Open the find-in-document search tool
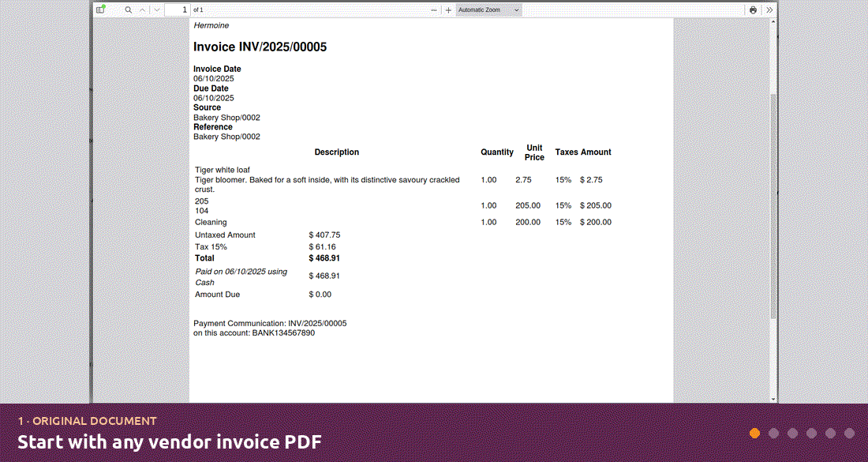The image size is (868, 462). [129, 10]
